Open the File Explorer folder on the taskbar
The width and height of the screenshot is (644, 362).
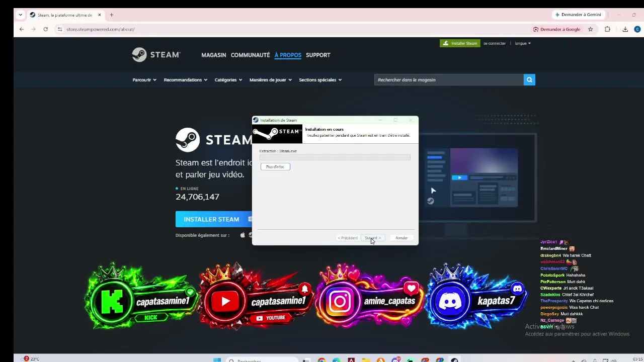tap(366, 360)
